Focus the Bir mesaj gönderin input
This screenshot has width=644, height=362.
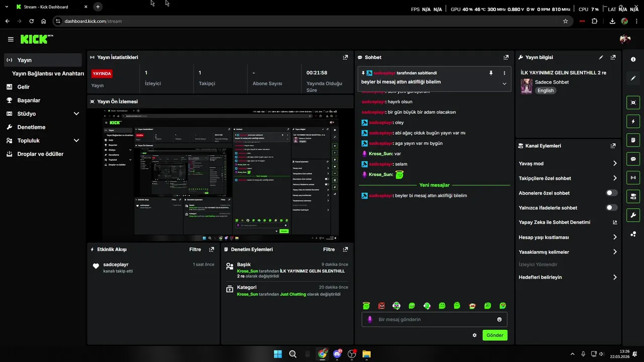click(435, 319)
